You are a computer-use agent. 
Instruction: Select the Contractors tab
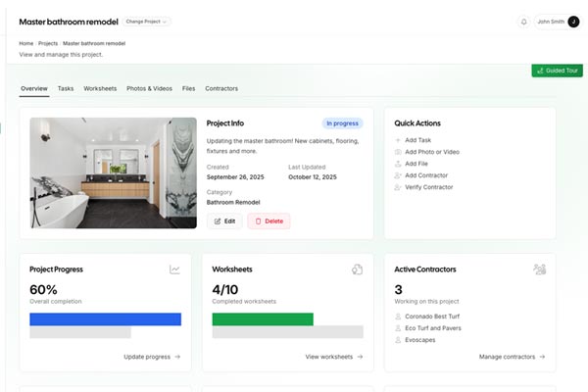221,88
